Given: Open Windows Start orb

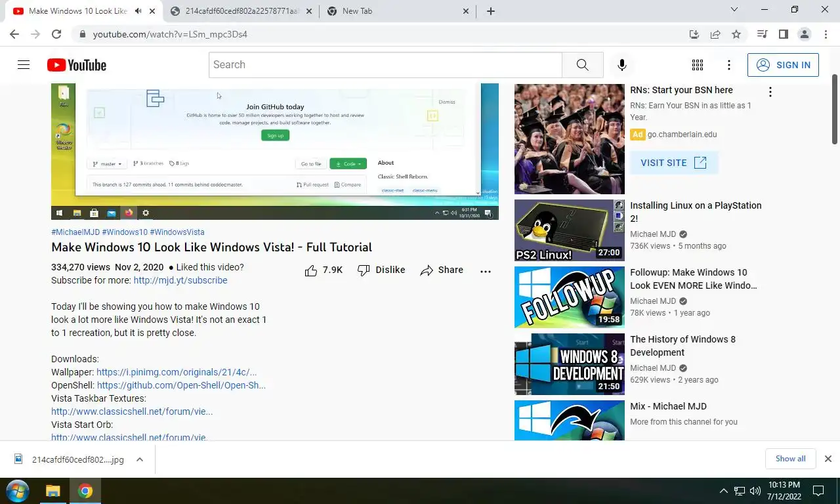Looking at the screenshot, I should point(17,491).
